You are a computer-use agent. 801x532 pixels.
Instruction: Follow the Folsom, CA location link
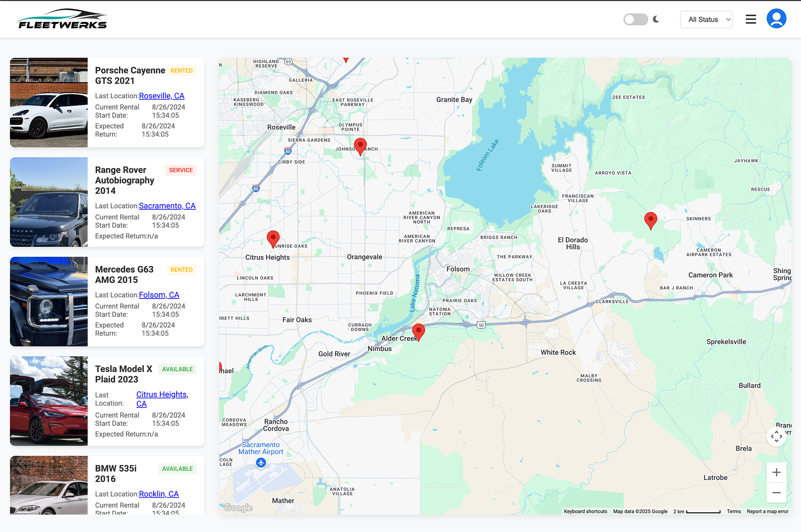pyautogui.click(x=159, y=295)
